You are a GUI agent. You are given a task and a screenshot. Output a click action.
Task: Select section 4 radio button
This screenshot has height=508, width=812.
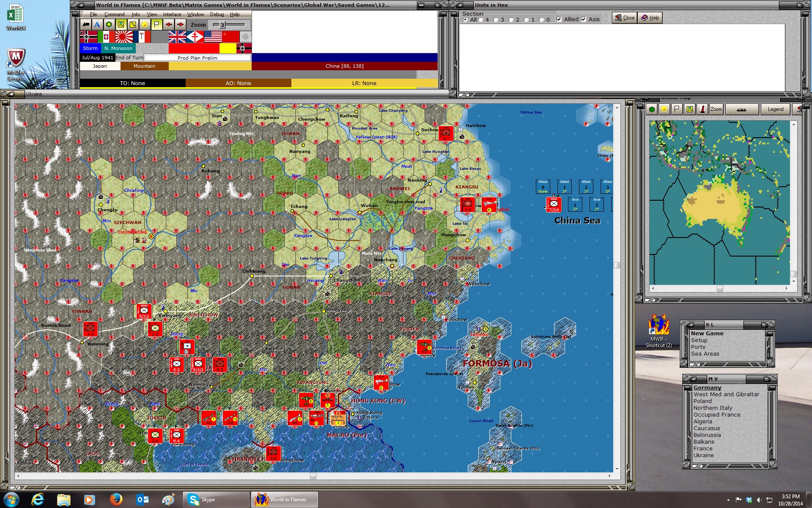[481, 19]
